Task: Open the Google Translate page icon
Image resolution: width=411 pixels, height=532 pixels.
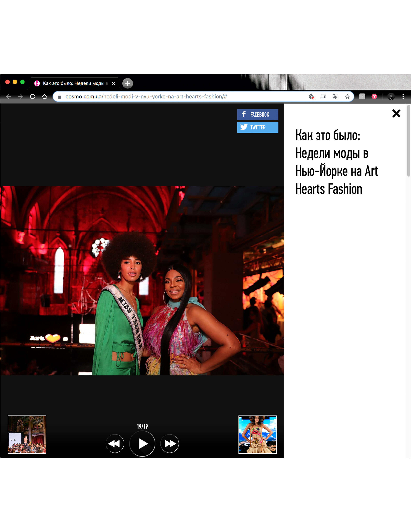Action: tap(335, 97)
